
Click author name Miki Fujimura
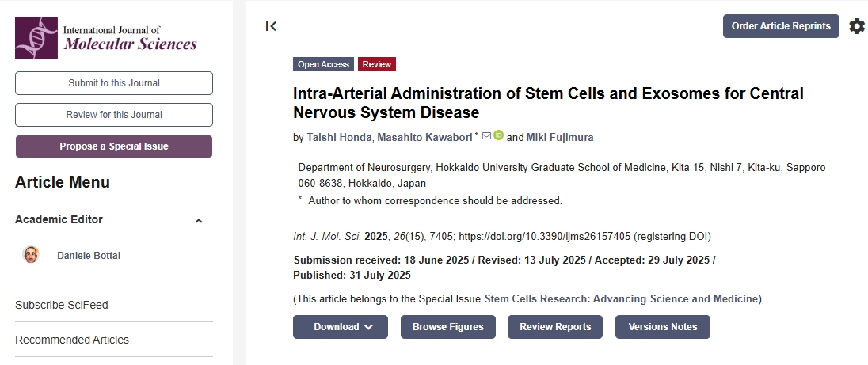[560, 138]
